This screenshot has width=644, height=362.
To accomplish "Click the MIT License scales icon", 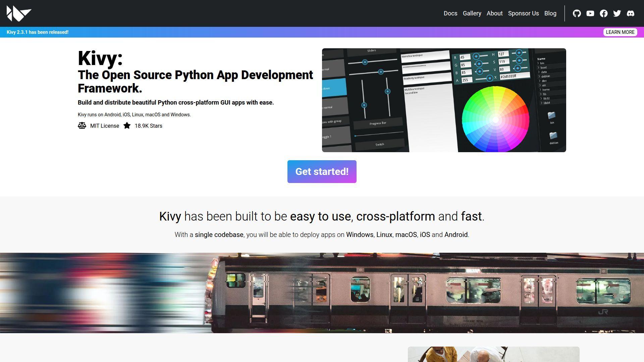I will click(82, 126).
